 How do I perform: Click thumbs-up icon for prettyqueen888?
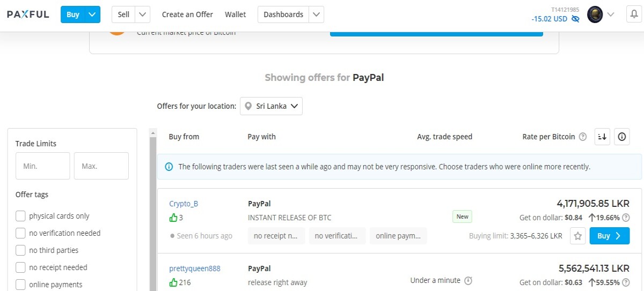click(173, 282)
